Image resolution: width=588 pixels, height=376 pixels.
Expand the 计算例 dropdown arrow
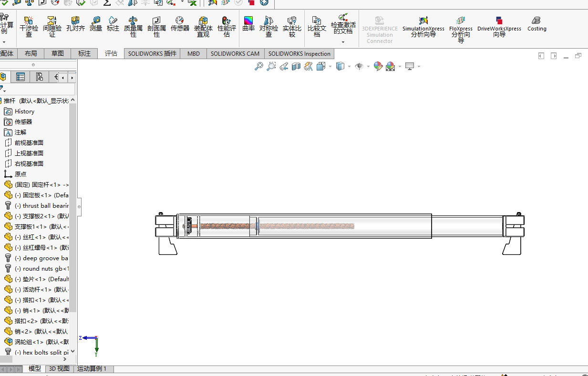click(x=4, y=42)
